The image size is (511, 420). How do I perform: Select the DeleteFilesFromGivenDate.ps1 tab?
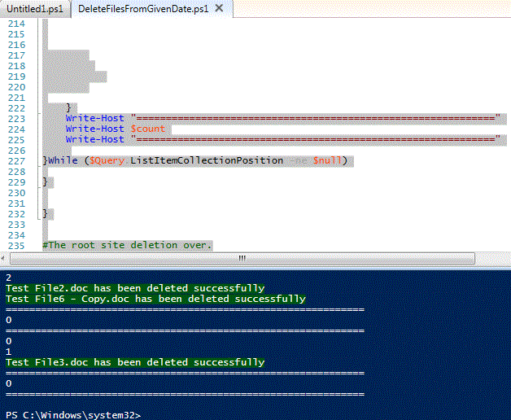click(x=143, y=9)
